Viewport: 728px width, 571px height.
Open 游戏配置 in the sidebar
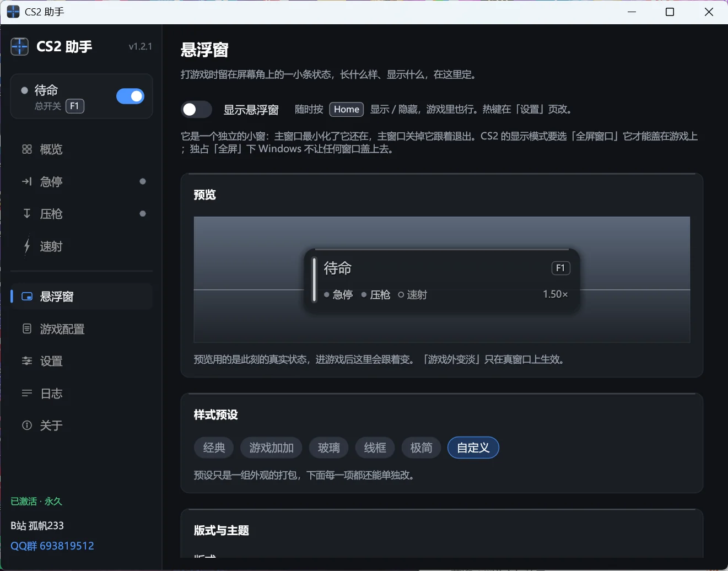click(82, 329)
